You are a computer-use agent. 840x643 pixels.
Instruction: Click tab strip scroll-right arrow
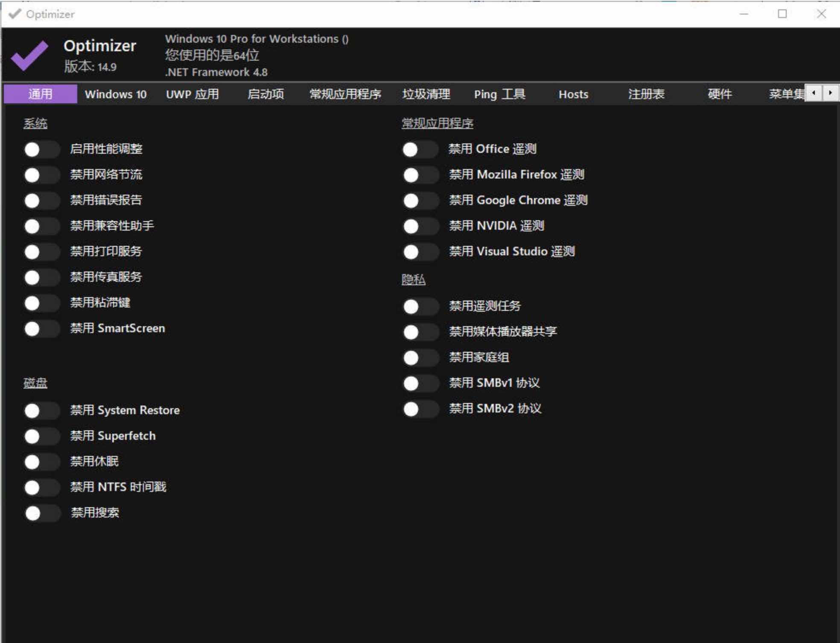tap(830, 93)
